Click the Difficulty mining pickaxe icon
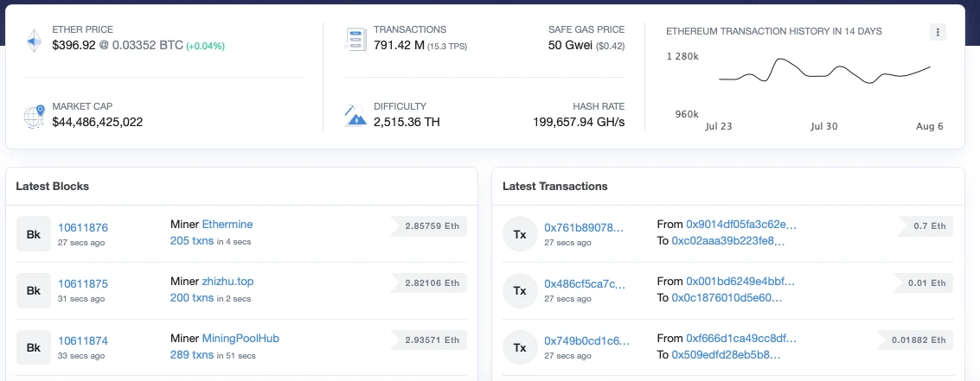 pyautogui.click(x=355, y=116)
